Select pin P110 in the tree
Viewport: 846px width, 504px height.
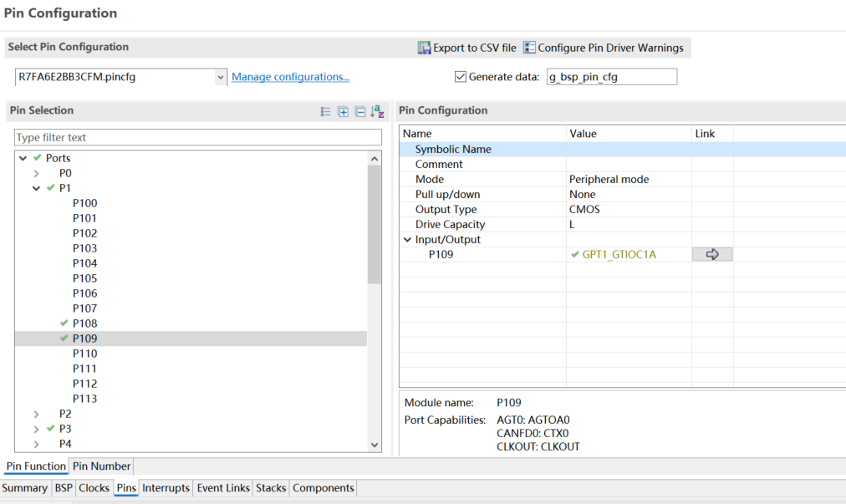coord(84,354)
